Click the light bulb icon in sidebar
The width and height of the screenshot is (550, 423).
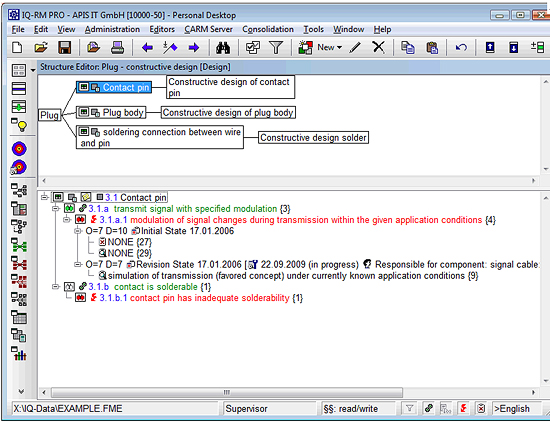pos(19,125)
